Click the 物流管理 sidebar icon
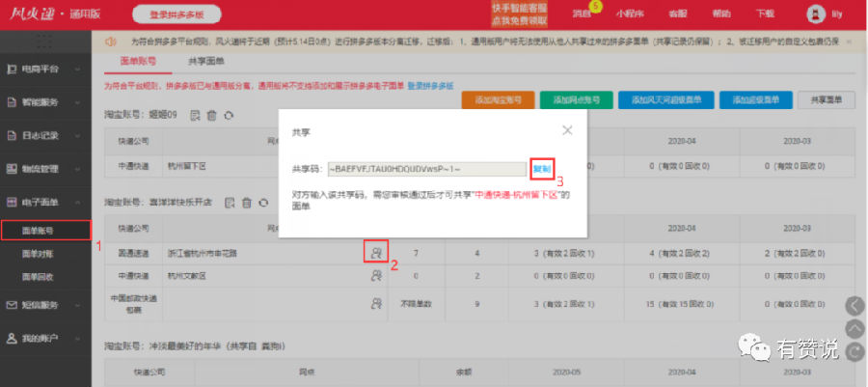Viewport: 868px width, 387px height. coord(12,169)
